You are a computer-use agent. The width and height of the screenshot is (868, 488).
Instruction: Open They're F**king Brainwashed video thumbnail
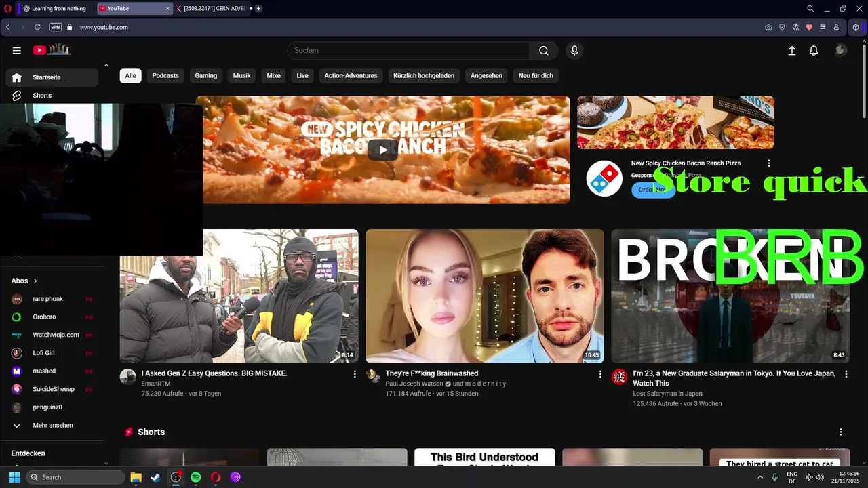[x=485, y=296]
